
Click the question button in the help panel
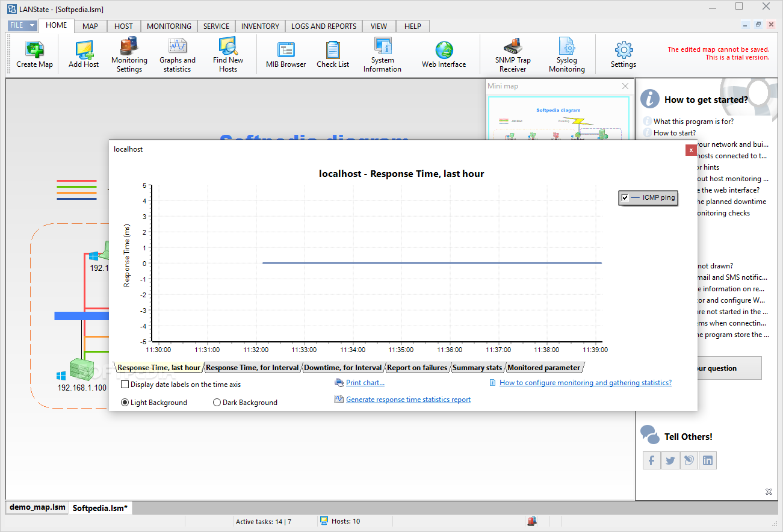tap(729, 368)
